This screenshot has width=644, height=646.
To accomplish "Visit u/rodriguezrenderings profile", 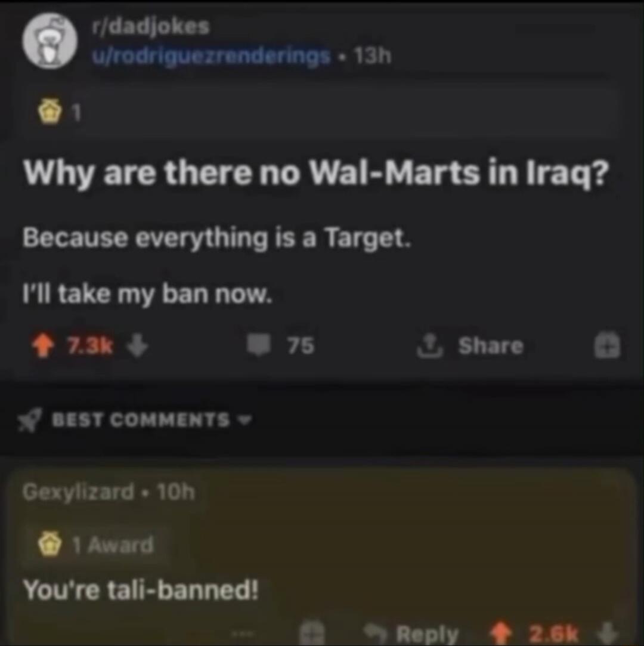I will (211, 55).
